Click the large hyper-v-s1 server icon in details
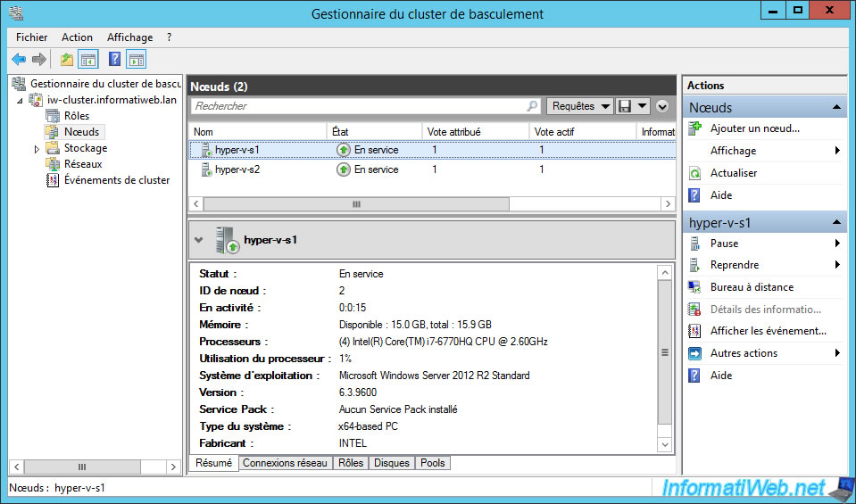Image resolution: width=856 pixels, height=504 pixels. point(227,240)
